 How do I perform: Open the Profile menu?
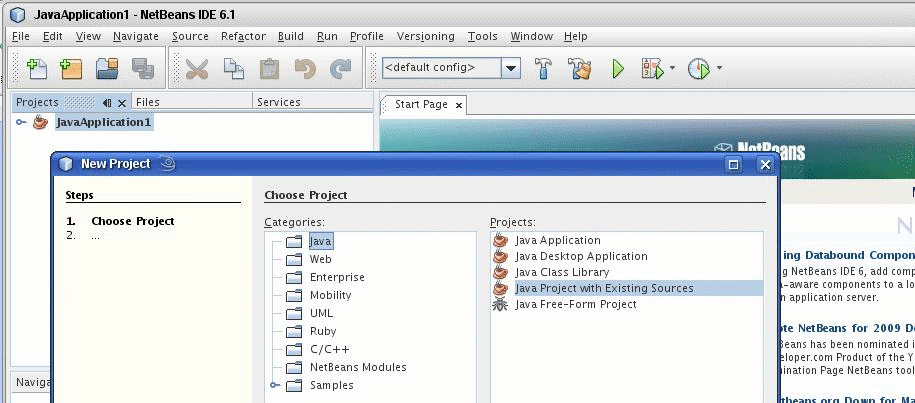pos(367,36)
